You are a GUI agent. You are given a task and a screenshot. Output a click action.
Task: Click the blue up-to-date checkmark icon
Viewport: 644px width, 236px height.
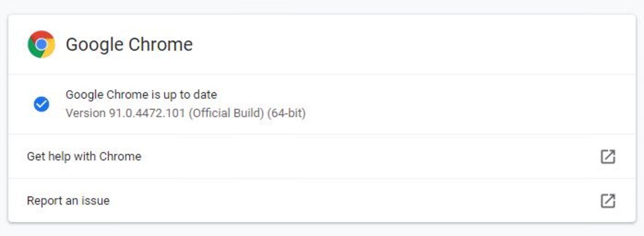[x=41, y=104]
